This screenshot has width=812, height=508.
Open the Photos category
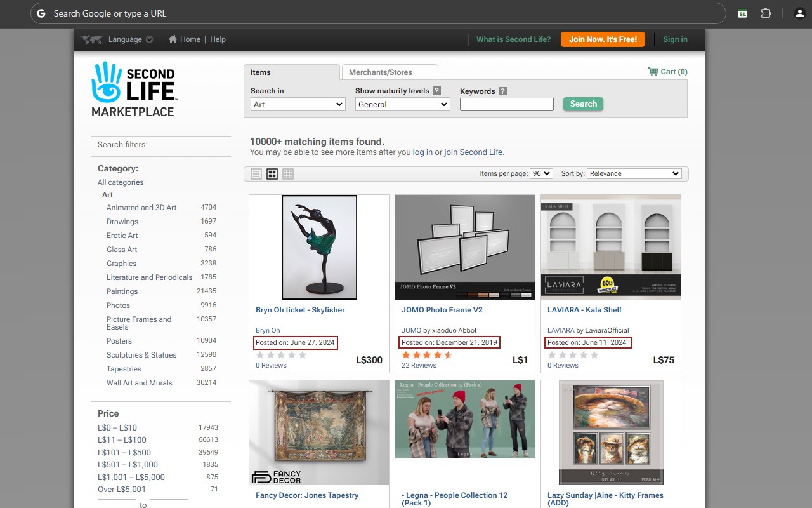tap(118, 305)
